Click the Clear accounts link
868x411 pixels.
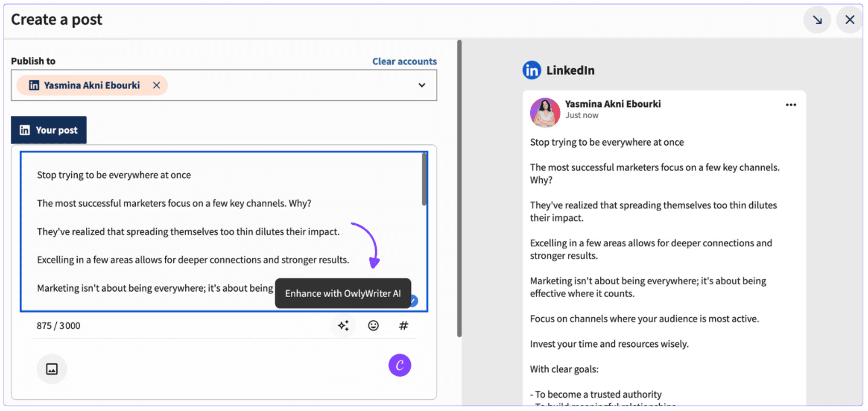(x=404, y=61)
